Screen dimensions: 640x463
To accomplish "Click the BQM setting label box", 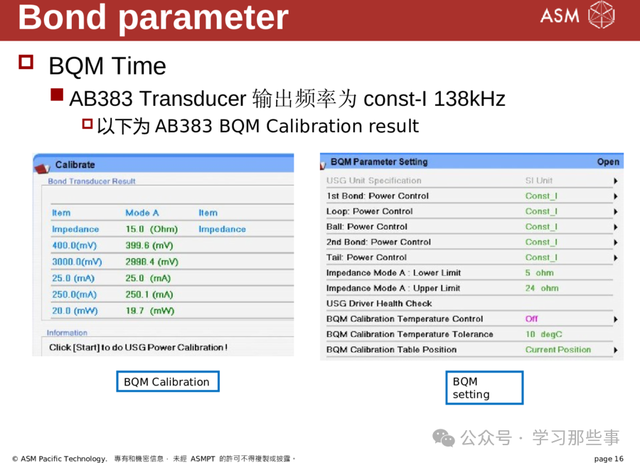I will (x=484, y=388).
